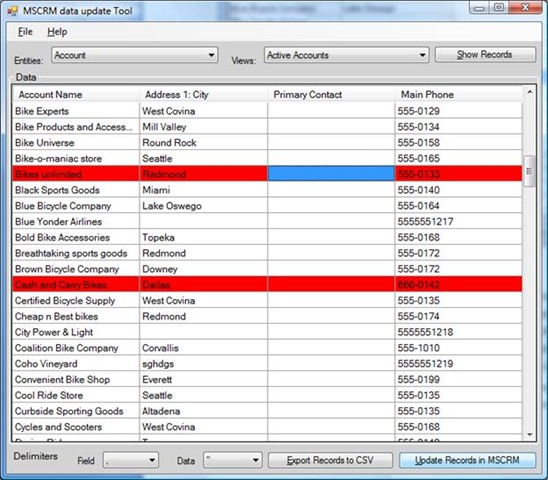
Task: Select Bike-o-maniac store cell
Action: click(76, 158)
